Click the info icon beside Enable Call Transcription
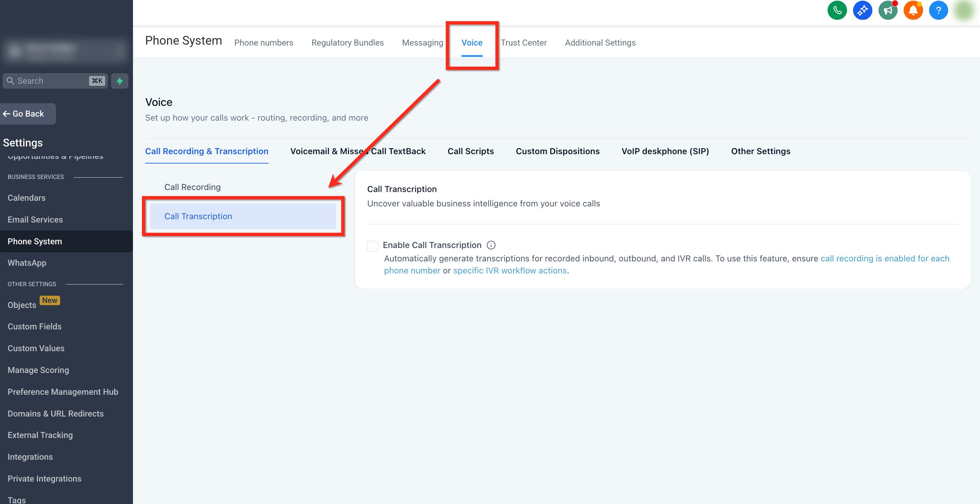Viewport: 980px width, 504px height. point(491,245)
